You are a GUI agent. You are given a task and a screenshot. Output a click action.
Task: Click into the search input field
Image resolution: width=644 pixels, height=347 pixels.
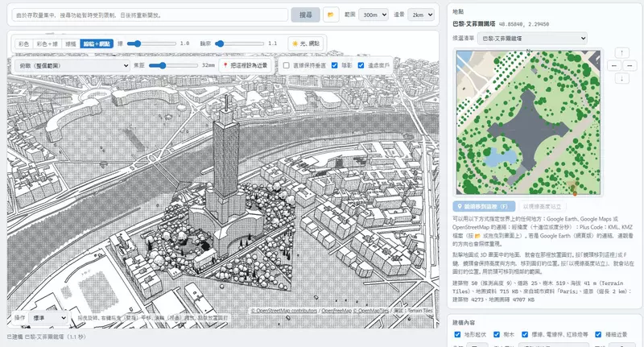(150, 14)
